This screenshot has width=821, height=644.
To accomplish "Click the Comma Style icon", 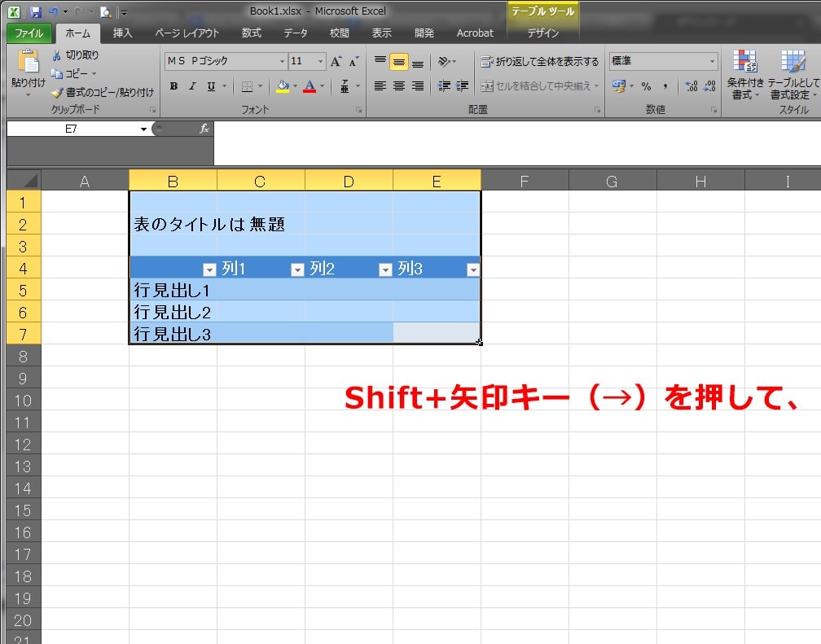I will (x=665, y=85).
